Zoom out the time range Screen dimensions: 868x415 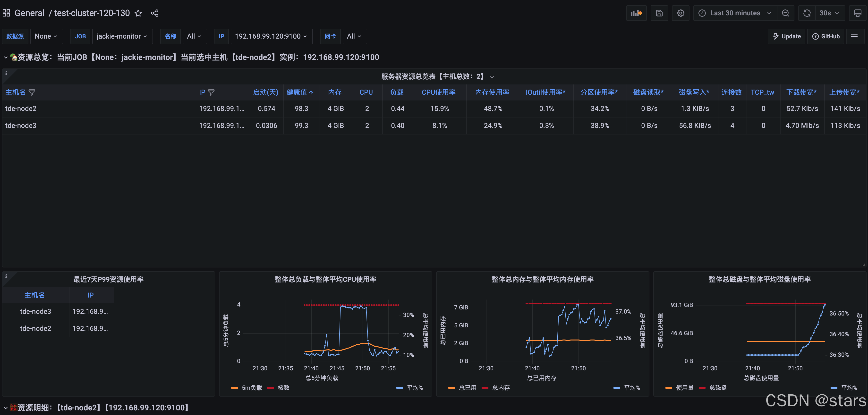point(785,13)
